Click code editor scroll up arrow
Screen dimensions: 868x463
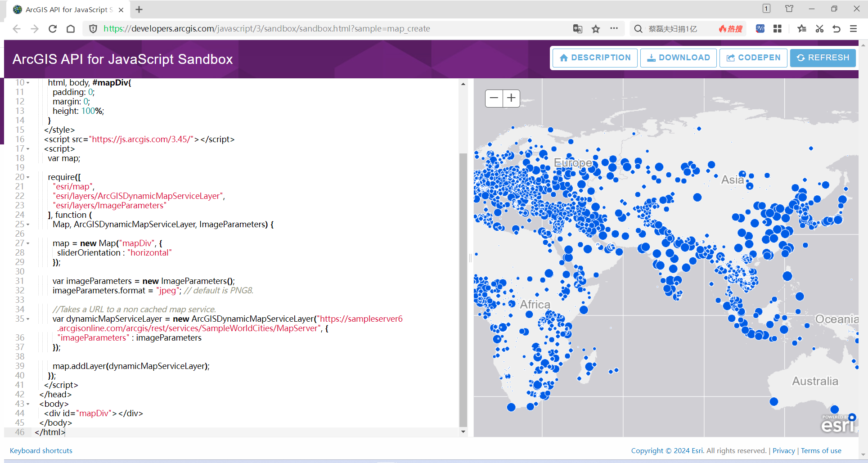pos(463,84)
